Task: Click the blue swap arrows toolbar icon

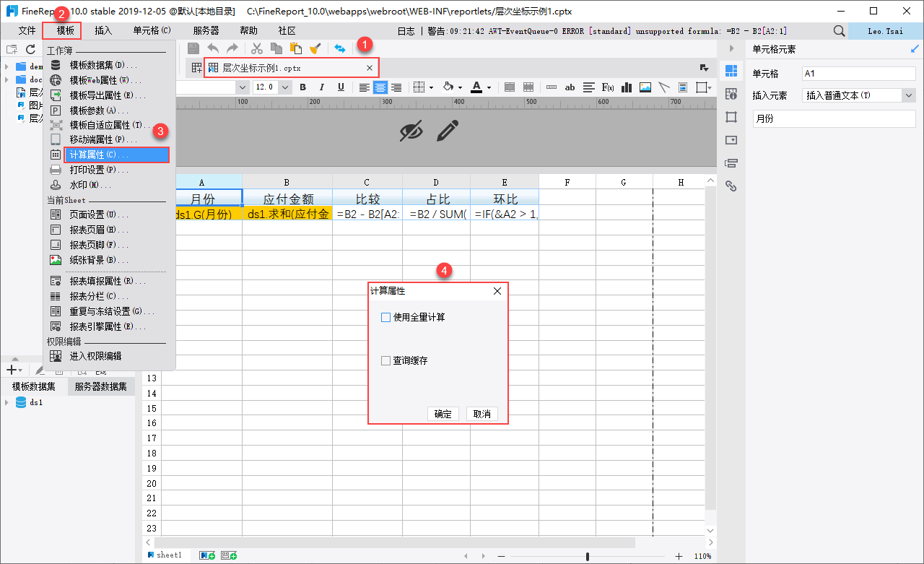Action: click(x=339, y=48)
